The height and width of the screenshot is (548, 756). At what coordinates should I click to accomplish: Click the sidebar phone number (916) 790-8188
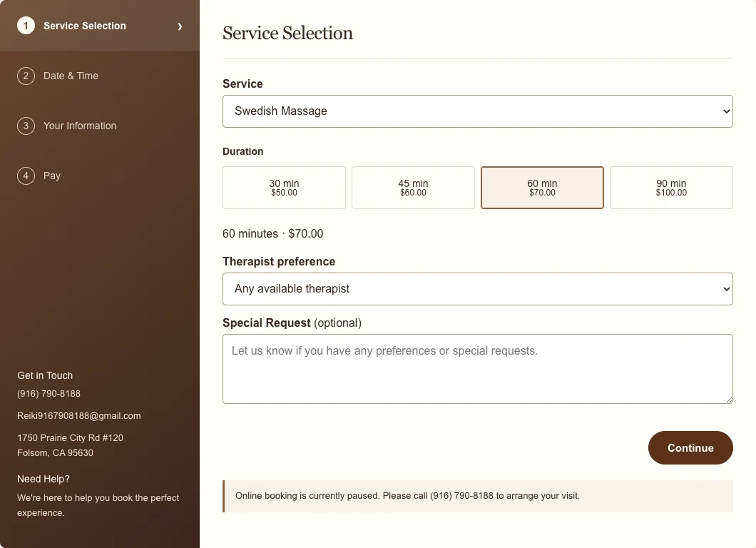coord(48,394)
